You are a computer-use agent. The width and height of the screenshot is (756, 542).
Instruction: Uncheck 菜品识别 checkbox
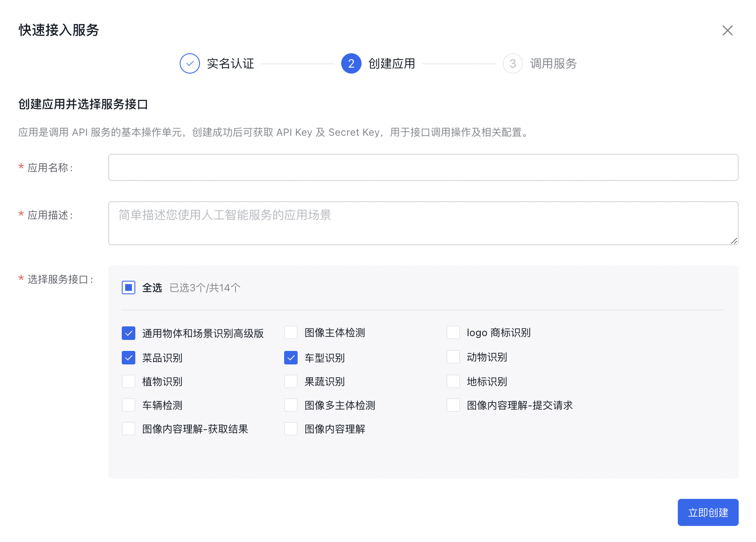pos(129,358)
